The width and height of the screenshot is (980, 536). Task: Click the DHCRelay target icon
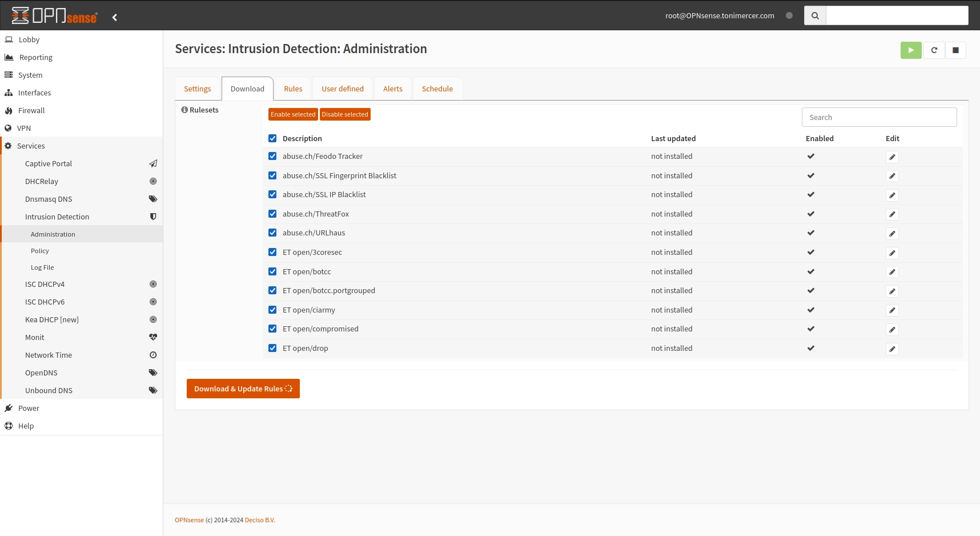(153, 181)
